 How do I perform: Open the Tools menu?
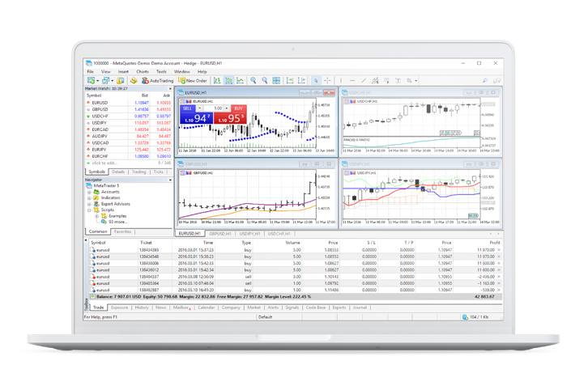tap(161, 71)
